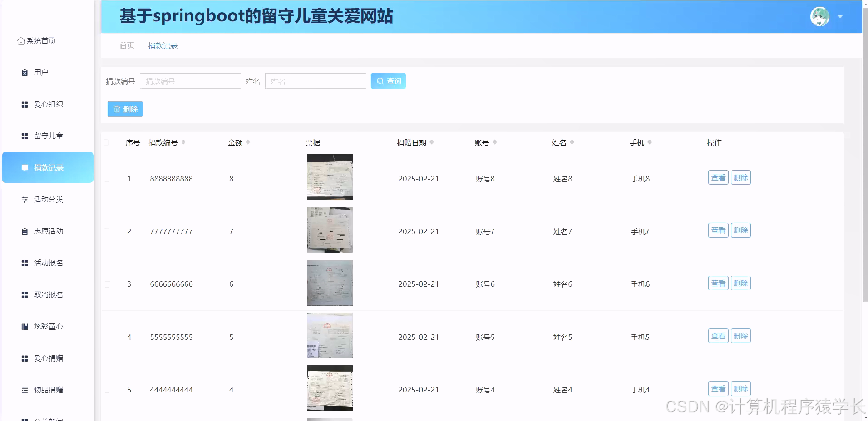View the receipt thumbnail in row 2

click(x=330, y=230)
